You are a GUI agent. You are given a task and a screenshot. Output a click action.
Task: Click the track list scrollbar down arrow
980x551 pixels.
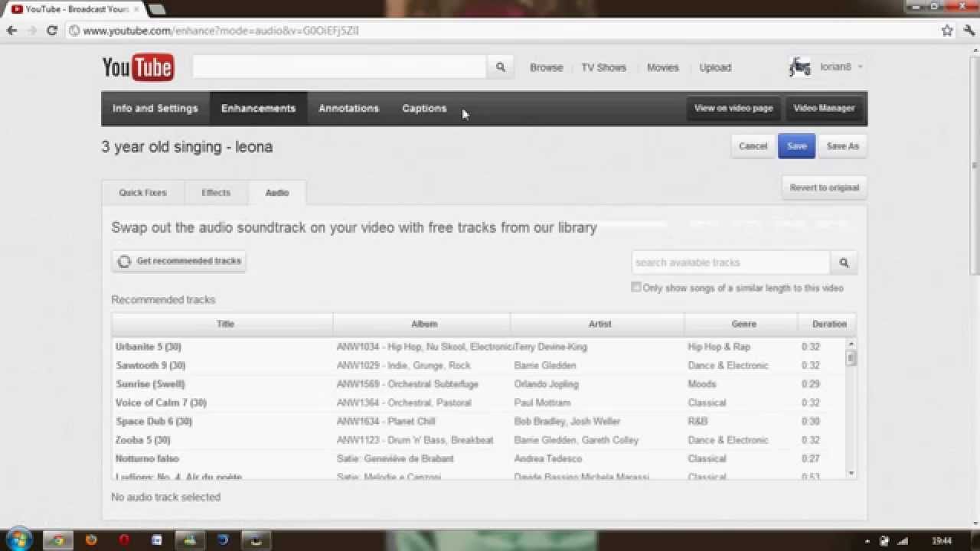(x=851, y=474)
